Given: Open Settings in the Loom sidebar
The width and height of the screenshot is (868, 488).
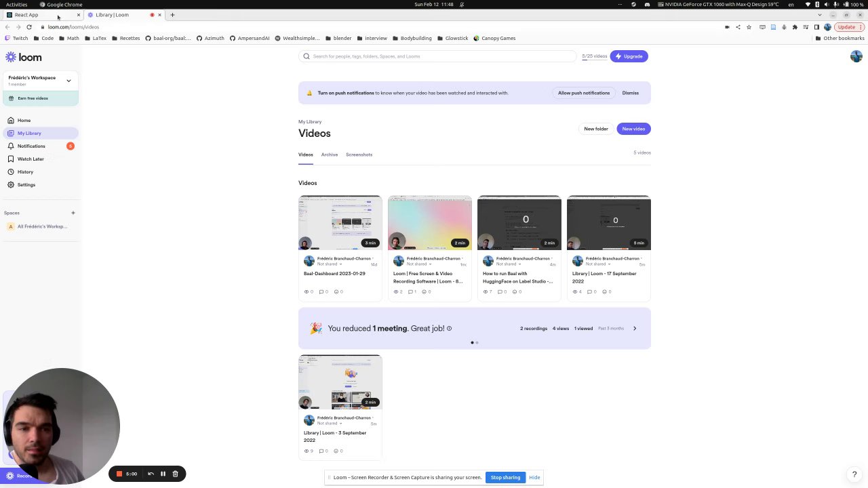Looking at the screenshot, I should [x=41, y=184].
